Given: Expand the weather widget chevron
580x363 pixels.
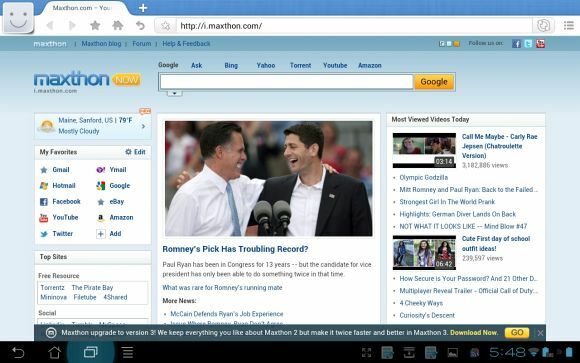Looking at the screenshot, I should (143, 126).
